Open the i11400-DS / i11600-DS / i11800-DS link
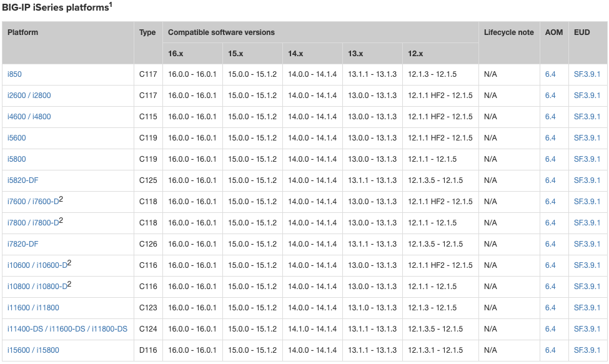The width and height of the screenshot is (609, 364). (x=67, y=329)
